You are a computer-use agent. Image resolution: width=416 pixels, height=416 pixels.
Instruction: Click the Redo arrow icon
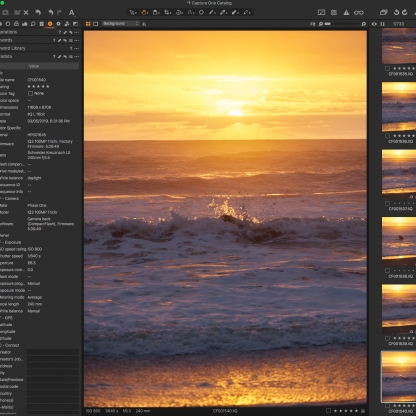pyautogui.click(x=59, y=13)
